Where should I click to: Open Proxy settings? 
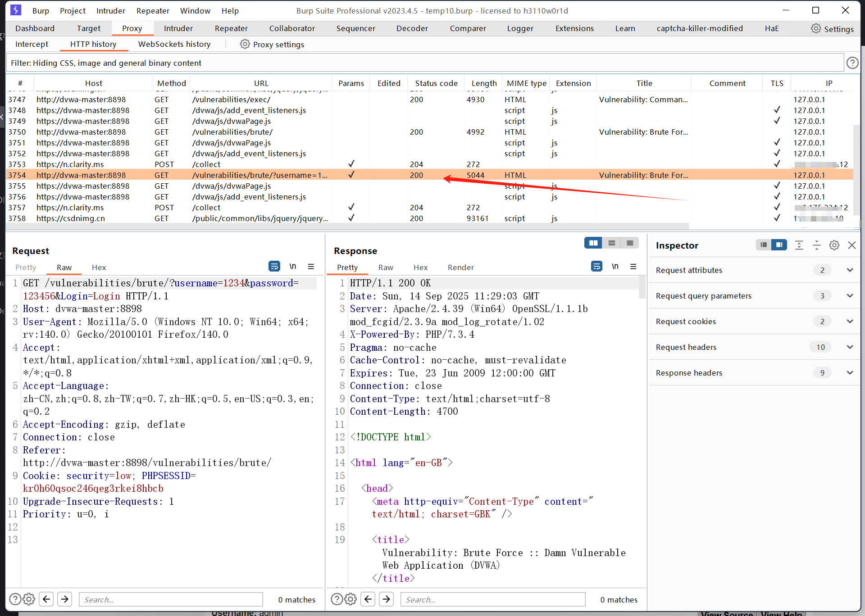tap(272, 44)
